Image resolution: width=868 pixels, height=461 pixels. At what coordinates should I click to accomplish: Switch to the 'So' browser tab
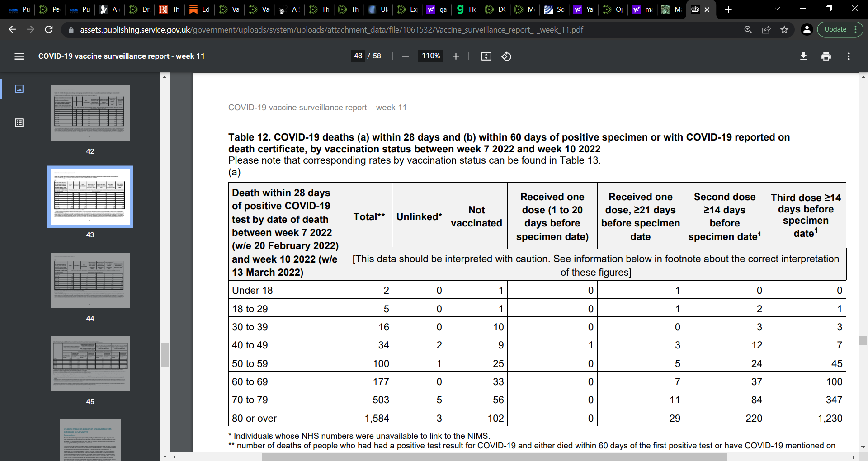click(555, 9)
